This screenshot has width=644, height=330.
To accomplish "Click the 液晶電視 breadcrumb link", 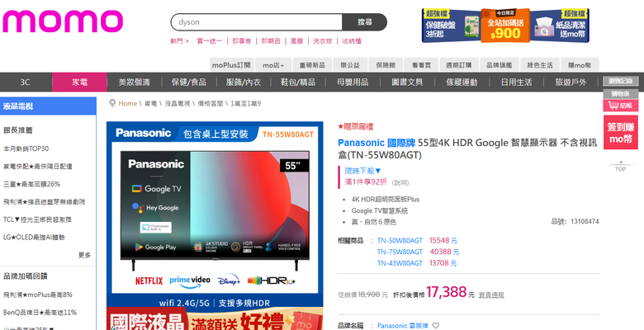I will (178, 103).
